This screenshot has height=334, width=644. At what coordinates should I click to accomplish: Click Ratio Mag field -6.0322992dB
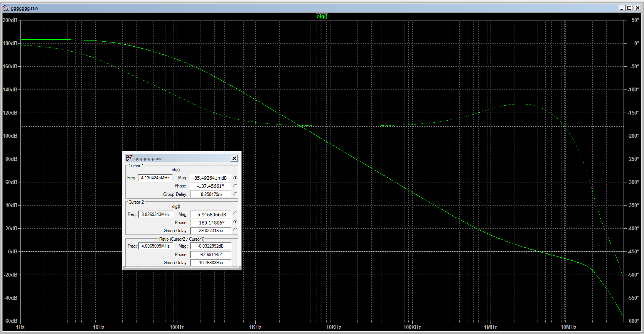click(211, 246)
